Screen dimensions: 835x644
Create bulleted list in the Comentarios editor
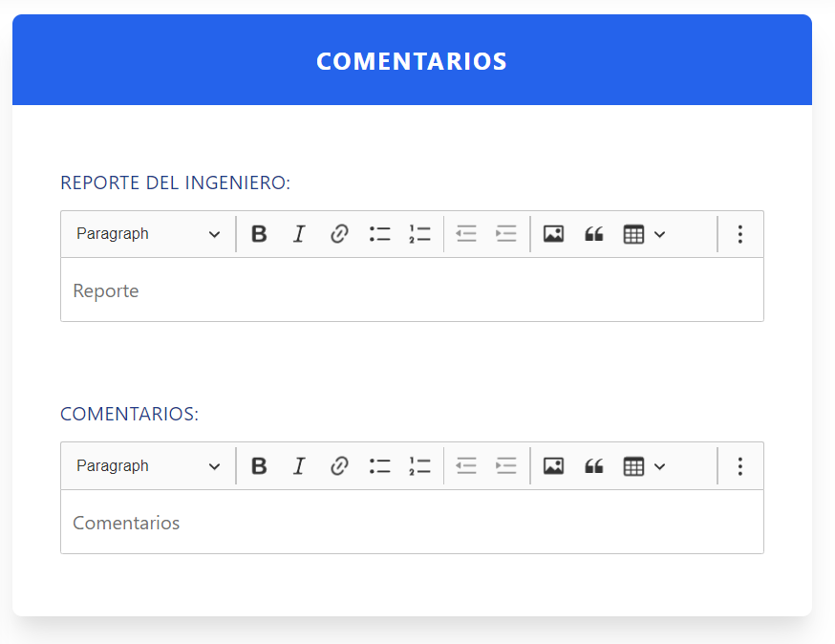(x=380, y=466)
